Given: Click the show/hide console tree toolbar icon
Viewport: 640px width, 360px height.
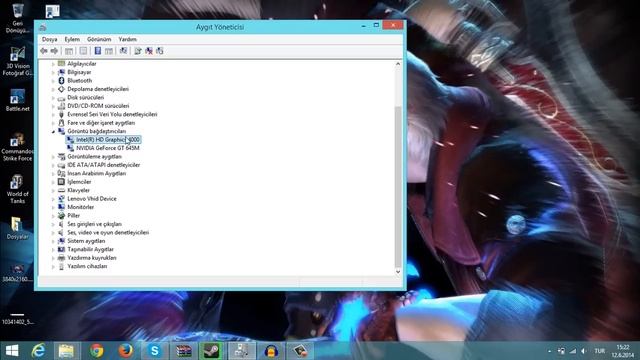Looking at the screenshot, I should pos(69,51).
